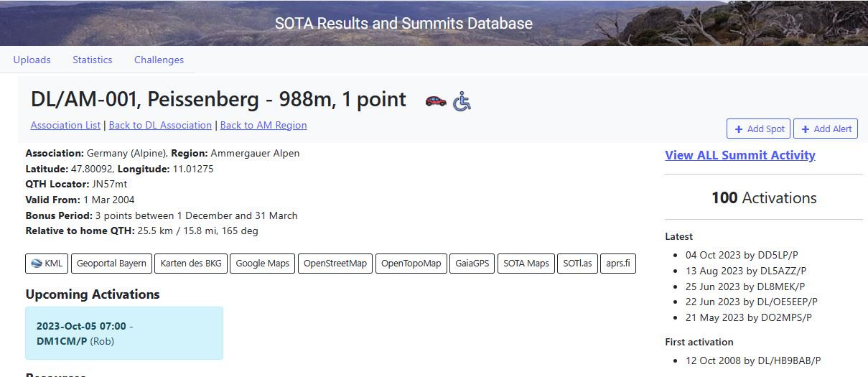This screenshot has width=868, height=377.
Task: Click the plus icon on Add Spot
Action: point(739,129)
